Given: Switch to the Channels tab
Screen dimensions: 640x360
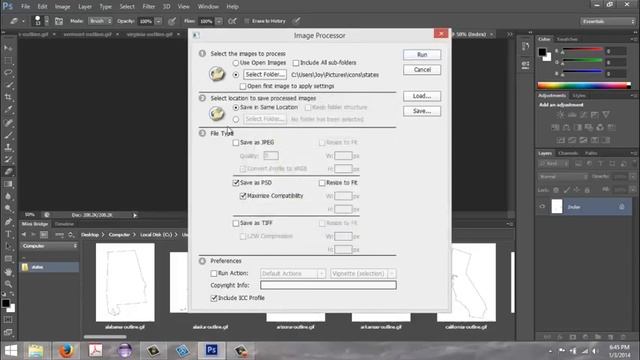Looking at the screenshot, I should (568, 153).
